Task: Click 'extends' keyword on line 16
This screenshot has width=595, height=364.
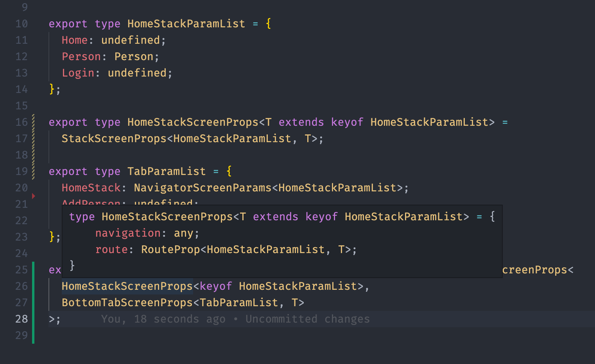Action: (x=301, y=122)
